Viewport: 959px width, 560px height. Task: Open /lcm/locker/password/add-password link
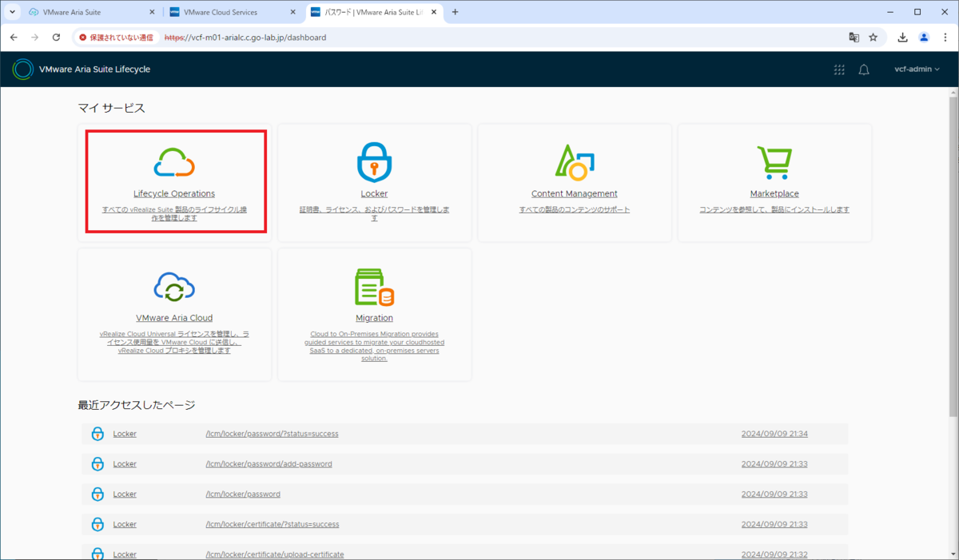269,464
